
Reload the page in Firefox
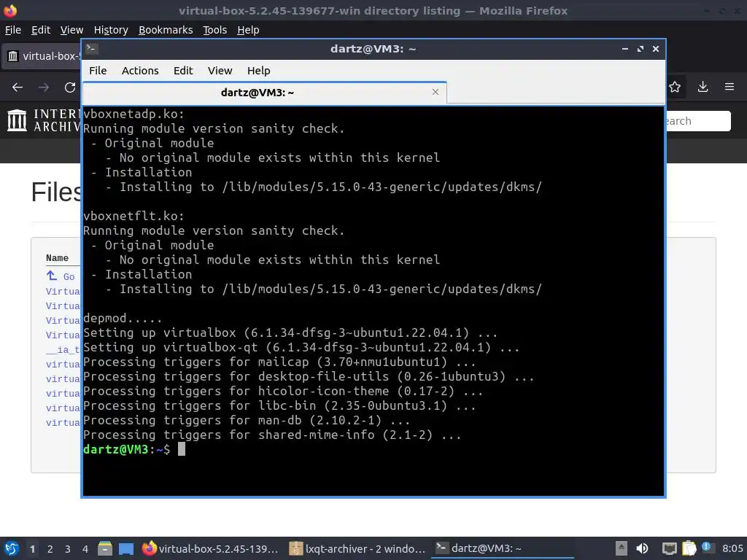click(70, 87)
